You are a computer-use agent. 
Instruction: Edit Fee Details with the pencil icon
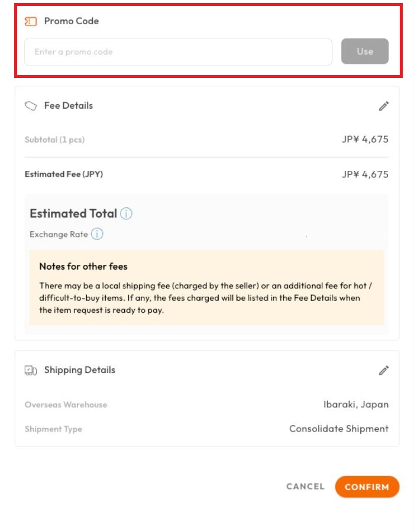tap(384, 106)
